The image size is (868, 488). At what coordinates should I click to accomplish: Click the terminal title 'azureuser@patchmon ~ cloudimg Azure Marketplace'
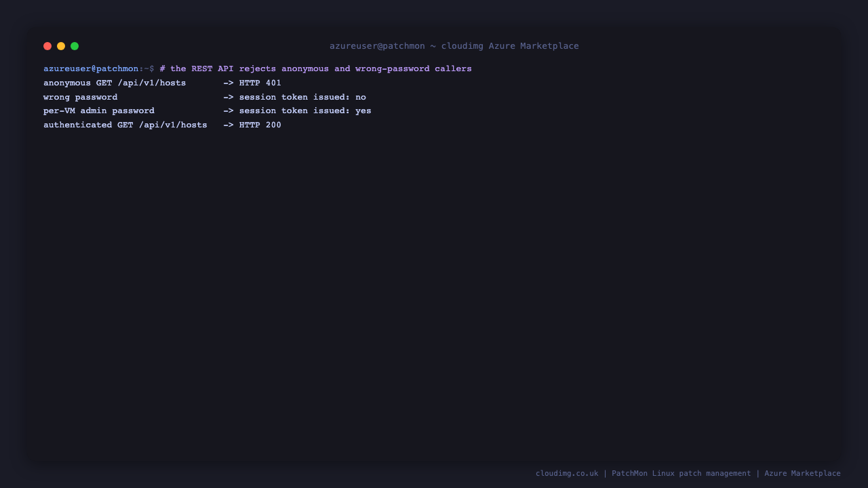point(454,46)
